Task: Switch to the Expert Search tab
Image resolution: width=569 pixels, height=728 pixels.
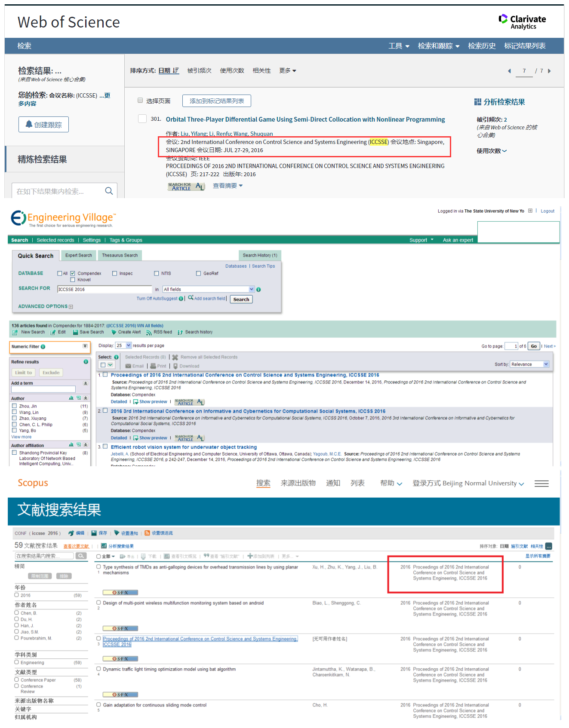Action: coord(79,255)
